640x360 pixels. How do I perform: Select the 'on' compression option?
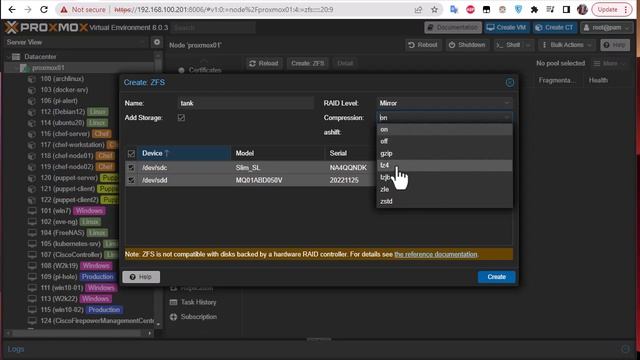(x=444, y=129)
